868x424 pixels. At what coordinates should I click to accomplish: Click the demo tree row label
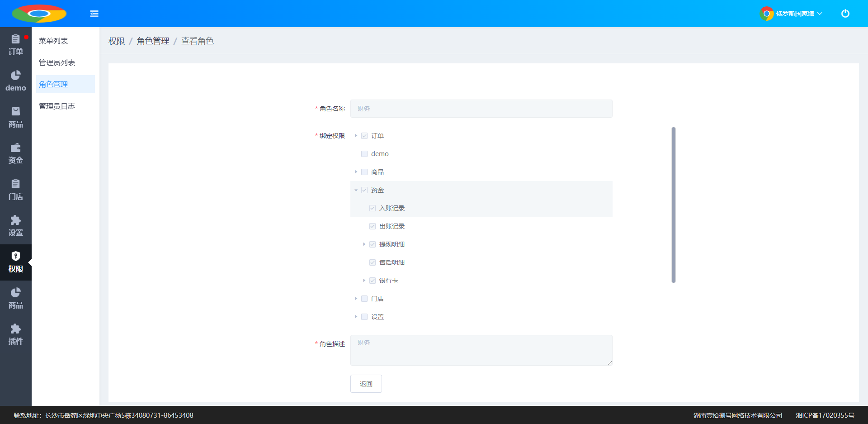point(380,154)
